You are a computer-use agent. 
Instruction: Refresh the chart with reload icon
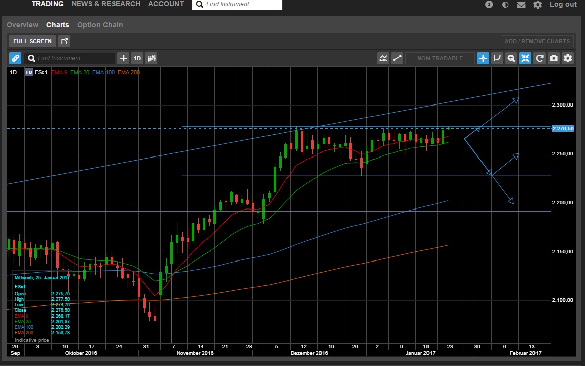click(x=540, y=58)
